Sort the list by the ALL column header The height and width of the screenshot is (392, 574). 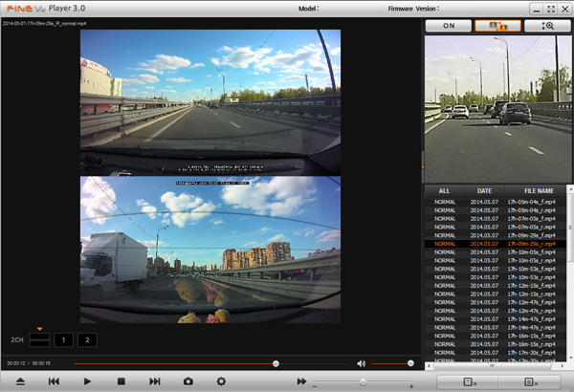444,191
